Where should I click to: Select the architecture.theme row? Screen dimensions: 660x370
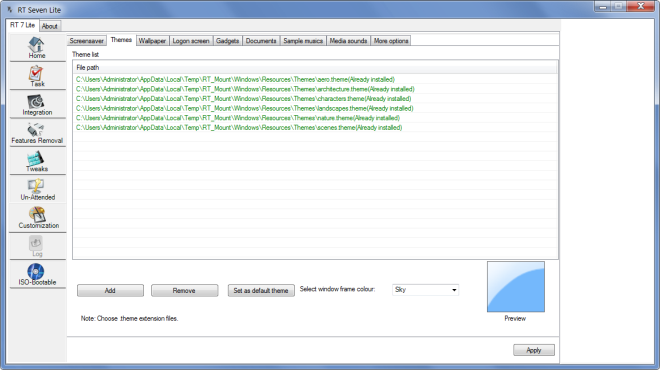click(315, 89)
